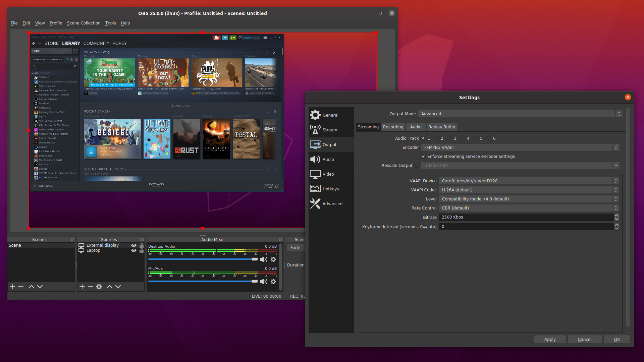Toggle visibility of Laptop source

(x=135, y=250)
